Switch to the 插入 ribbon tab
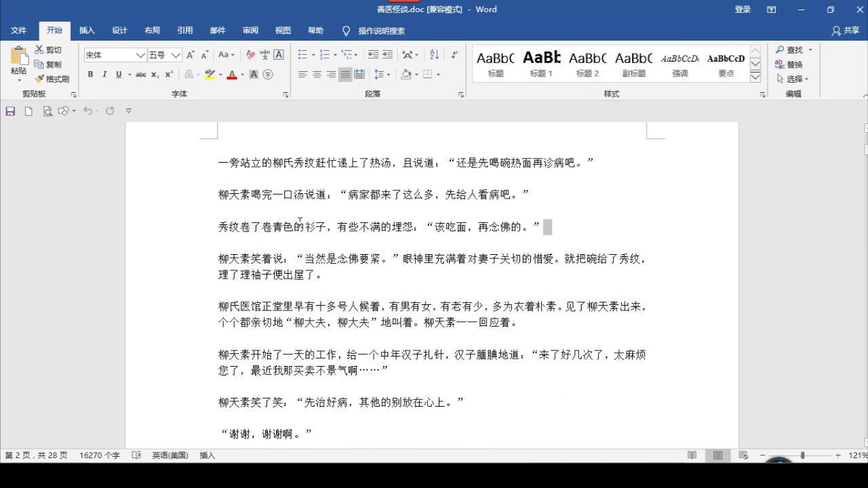Screen dimensions: 868x488 pos(87,30)
